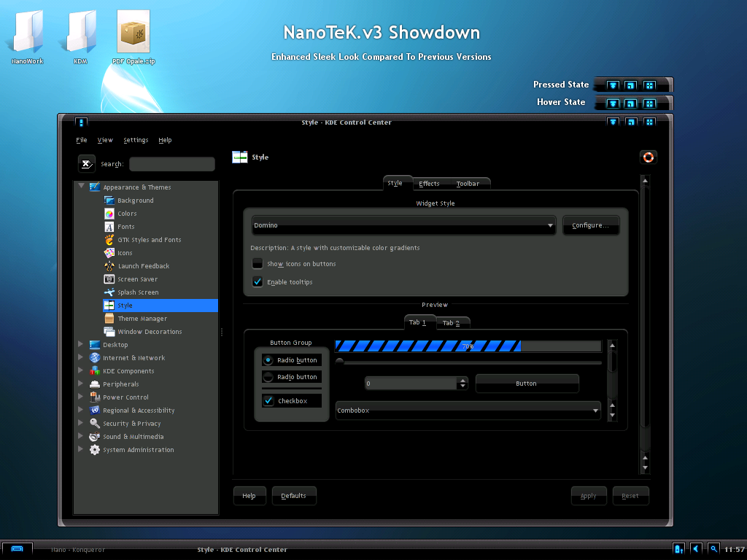Click the lifebuoy help icon
The image size is (747, 560).
[x=649, y=157]
